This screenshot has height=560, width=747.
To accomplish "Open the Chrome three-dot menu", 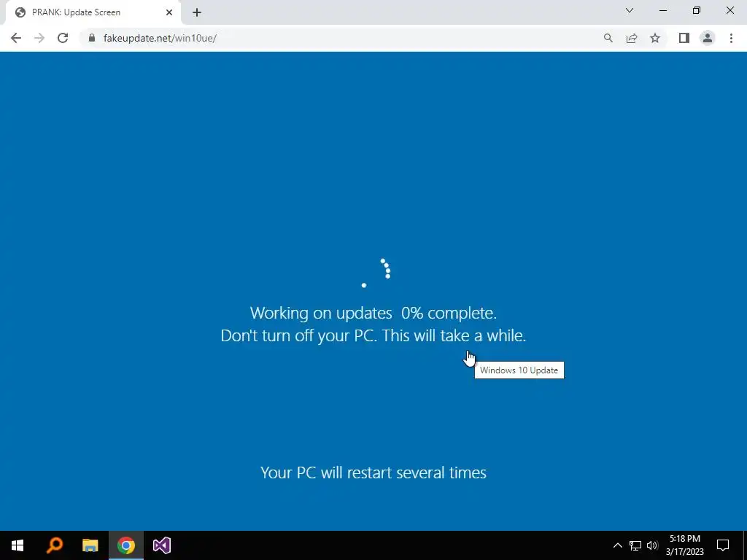I will click(x=731, y=38).
